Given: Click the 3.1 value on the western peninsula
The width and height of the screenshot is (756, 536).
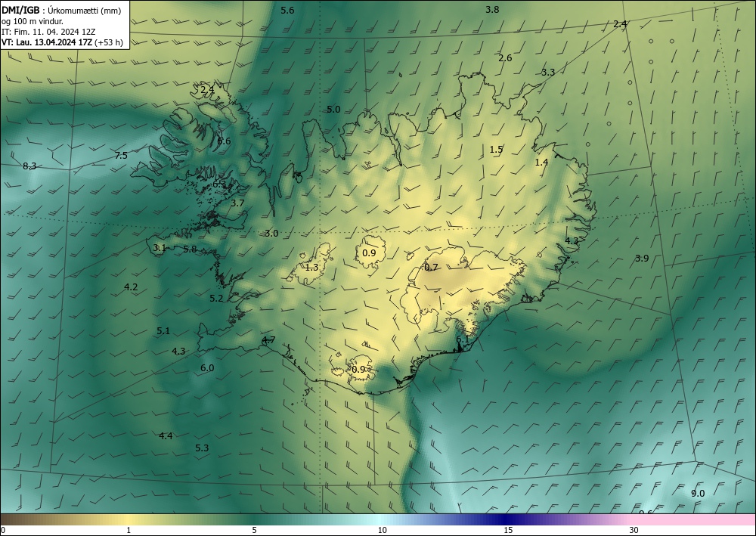Looking at the screenshot, I should pyautogui.click(x=160, y=248).
